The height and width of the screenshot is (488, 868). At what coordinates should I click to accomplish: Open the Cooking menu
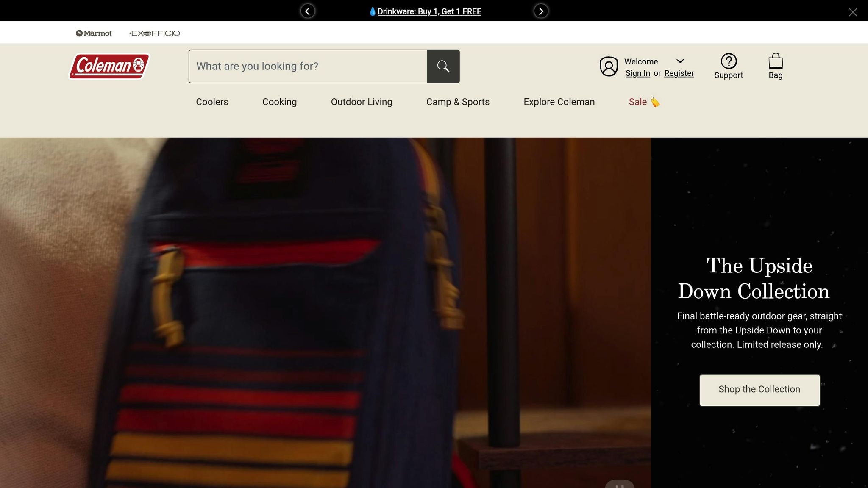279,102
